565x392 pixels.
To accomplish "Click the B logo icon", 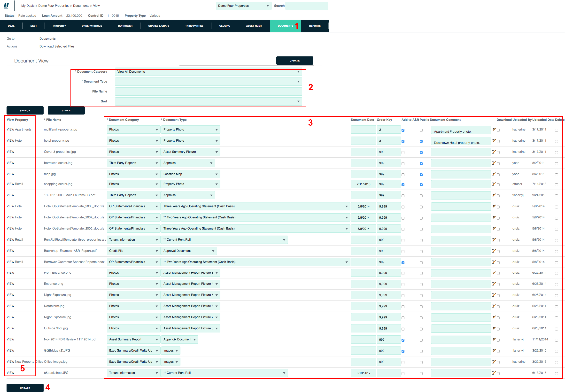I will pyautogui.click(x=6, y=5).
